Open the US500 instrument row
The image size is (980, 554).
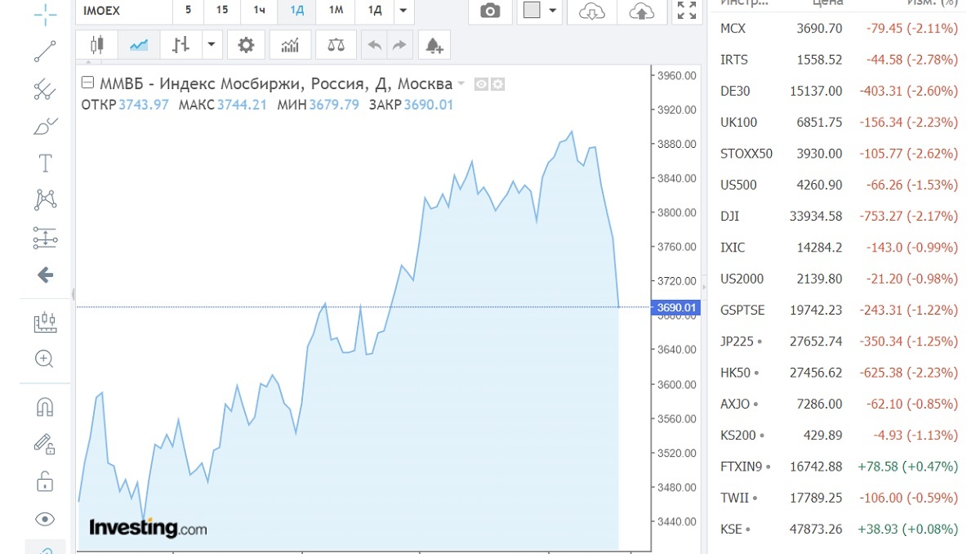coord(839,185)
